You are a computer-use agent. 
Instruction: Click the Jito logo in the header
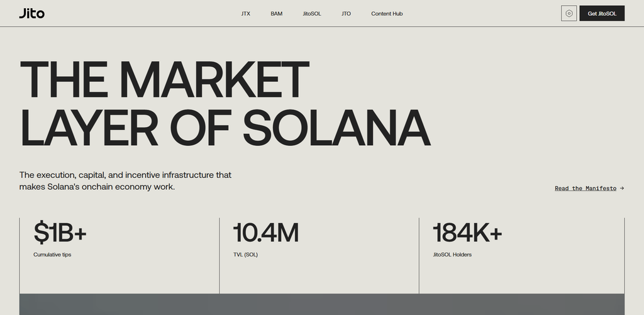pos(31,14)
